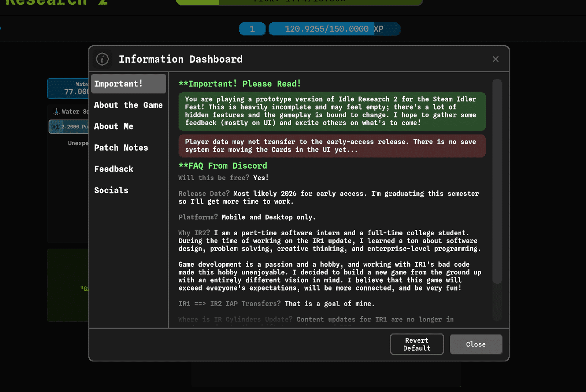Viewport: 586px width, 392px height.
Task: Click the red player data warning box
Action: (x=332, y=146)
